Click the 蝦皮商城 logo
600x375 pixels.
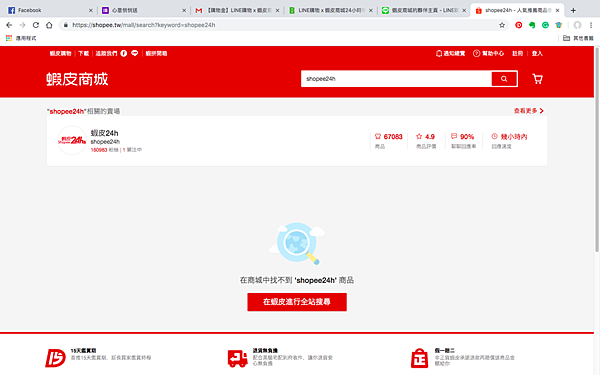(77, 79)
